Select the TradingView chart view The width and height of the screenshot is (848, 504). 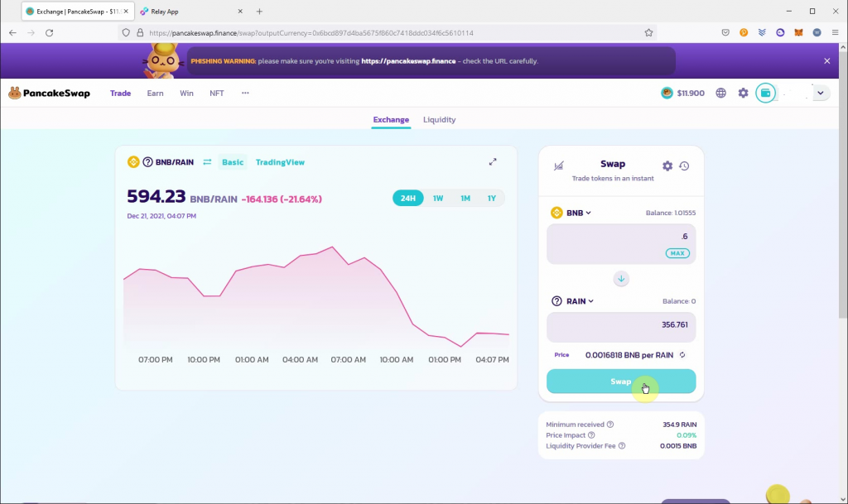click(280, 162)
